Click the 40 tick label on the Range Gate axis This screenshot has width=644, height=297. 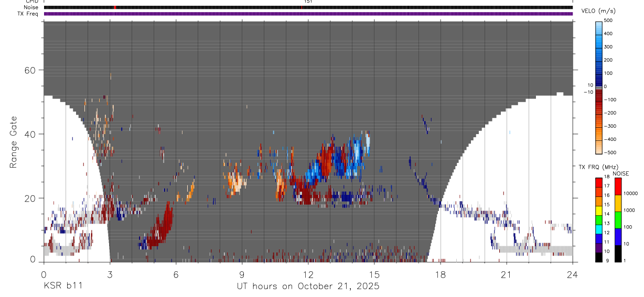pyautogui.click(x=30, y=134)
